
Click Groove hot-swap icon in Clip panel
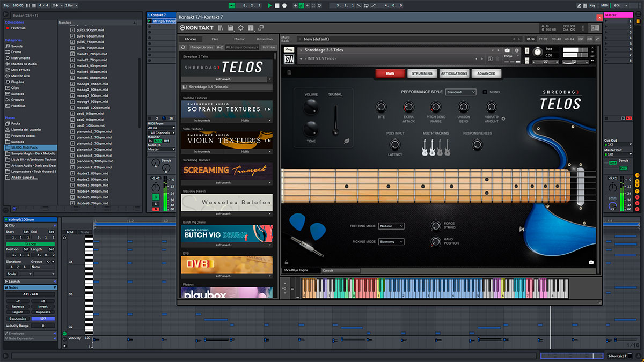[48, 262]
